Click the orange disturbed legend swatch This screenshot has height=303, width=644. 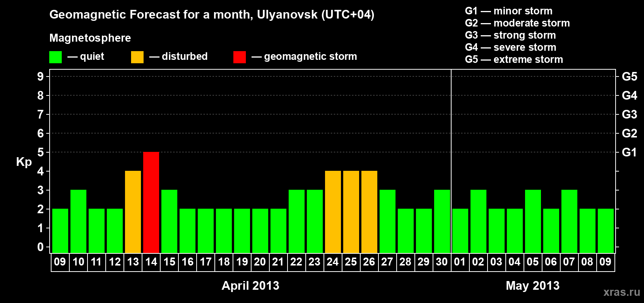point(137,57)
